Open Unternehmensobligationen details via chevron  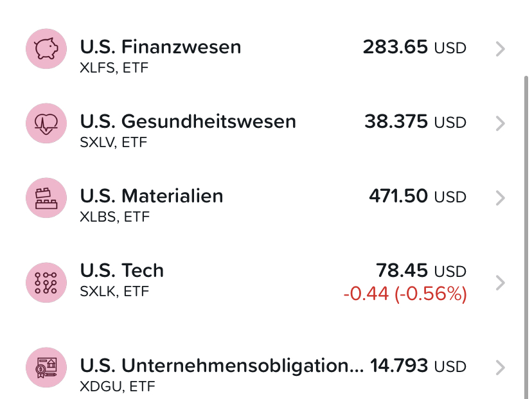pyautogui.click(x=500, y=368)
